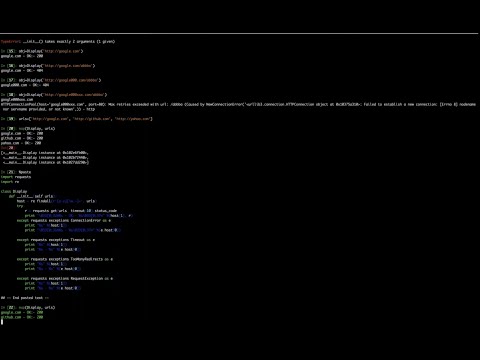Viewport: 480px width, 360px height.
Task: Click the In [22] map(Display, urls) command
Action: pos(28,307)
